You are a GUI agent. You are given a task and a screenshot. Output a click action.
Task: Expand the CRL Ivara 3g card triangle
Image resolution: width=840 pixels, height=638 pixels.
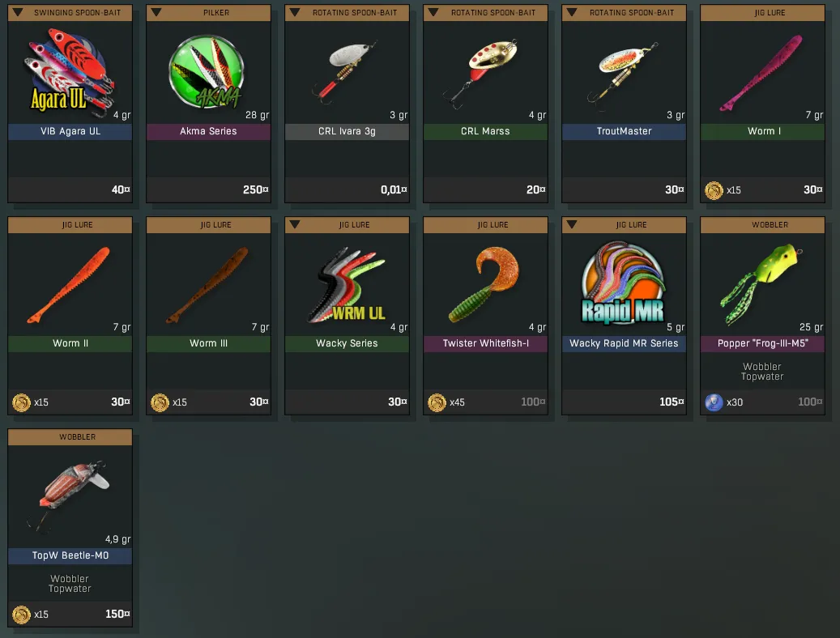(295, 12)
